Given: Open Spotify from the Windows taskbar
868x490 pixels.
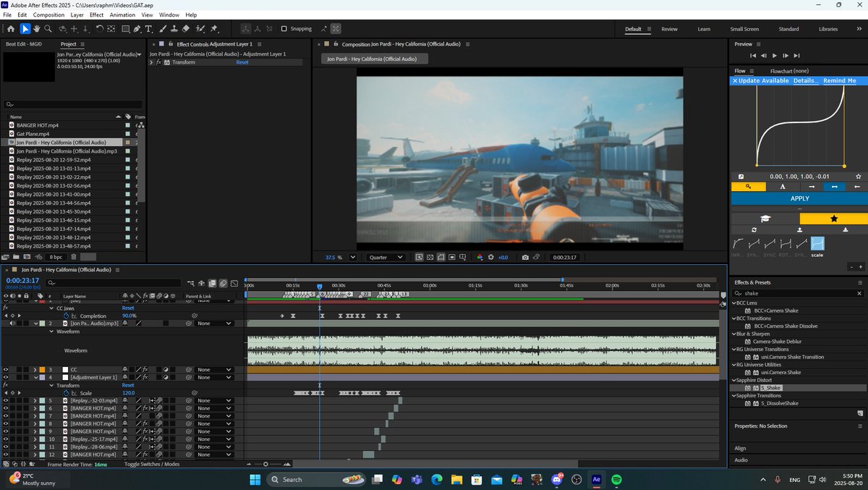Looking at the screenshot, I should [x=617, y=479].
